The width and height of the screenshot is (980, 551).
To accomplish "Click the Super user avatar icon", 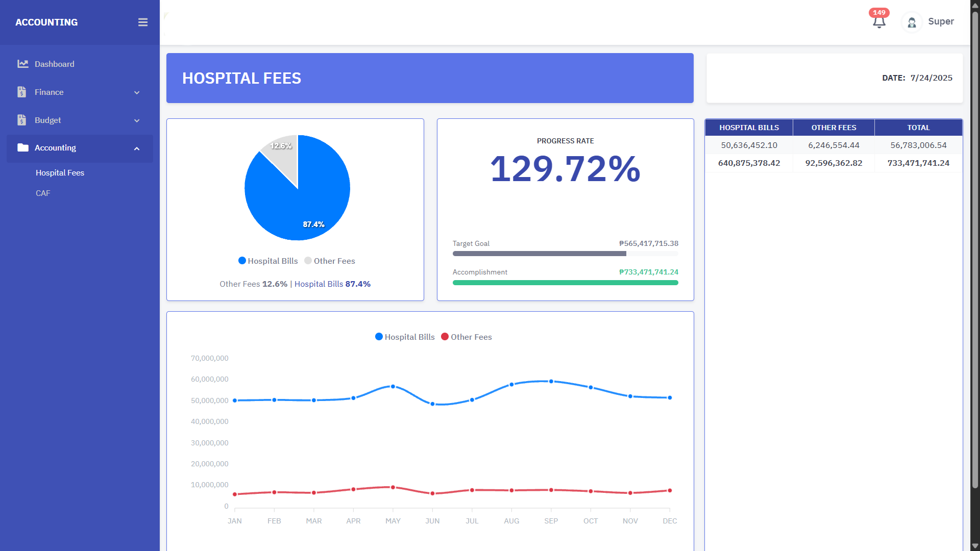I will pyautogui.click(x=912, y=22).
